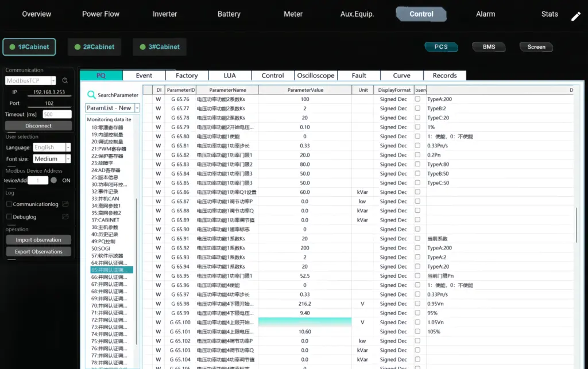Expand the Font size Medium dropdown

point(68,159)
